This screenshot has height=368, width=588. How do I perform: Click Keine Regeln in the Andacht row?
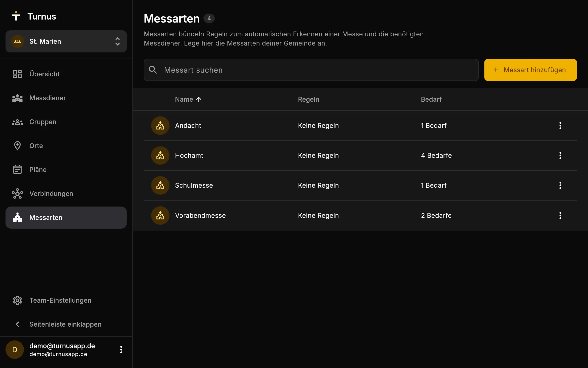tap(318, 126)
